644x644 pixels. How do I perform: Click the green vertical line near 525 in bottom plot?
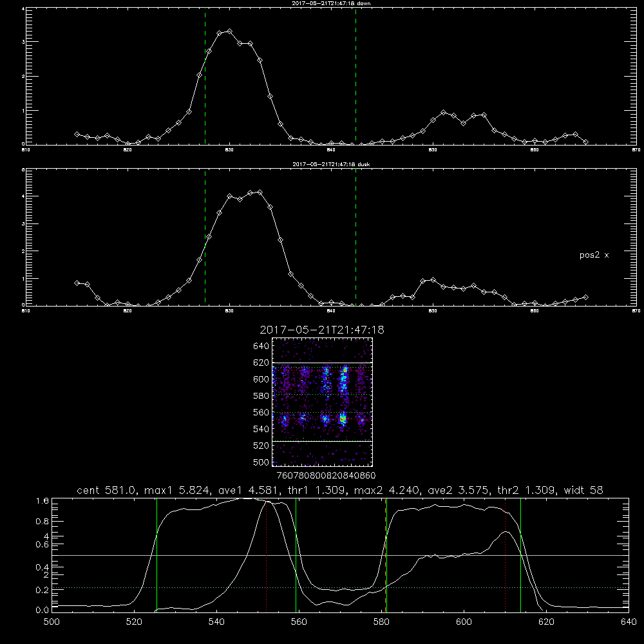(156, 555)
